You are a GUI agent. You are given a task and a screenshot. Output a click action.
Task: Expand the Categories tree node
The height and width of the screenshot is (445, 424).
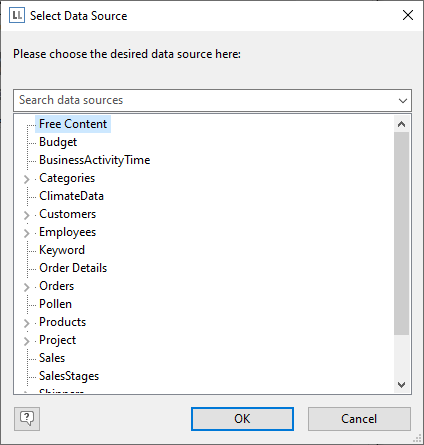(27, 179)
